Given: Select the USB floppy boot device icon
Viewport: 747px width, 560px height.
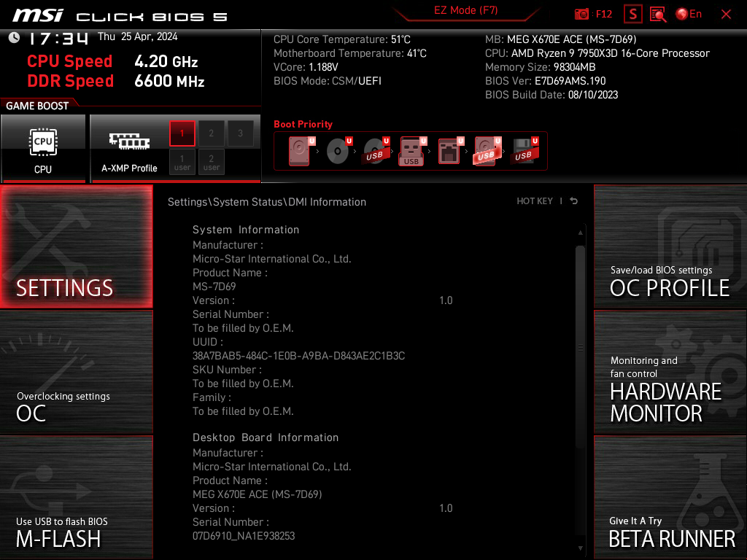Looking at the screenshot, I should point(525,151).
